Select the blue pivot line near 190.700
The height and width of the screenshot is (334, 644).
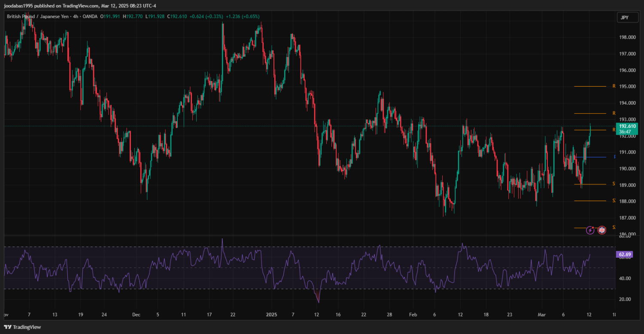pos(590,157)
